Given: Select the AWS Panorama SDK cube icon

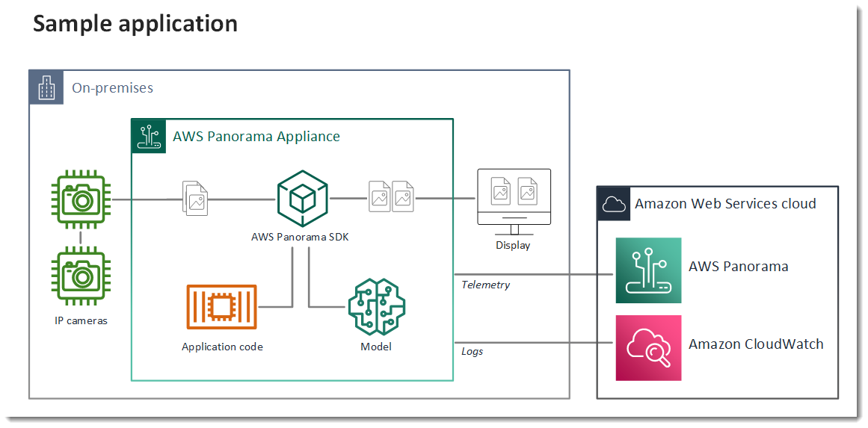Looking at the screenshot, I should pyautogui.click(x=302, y=199).
